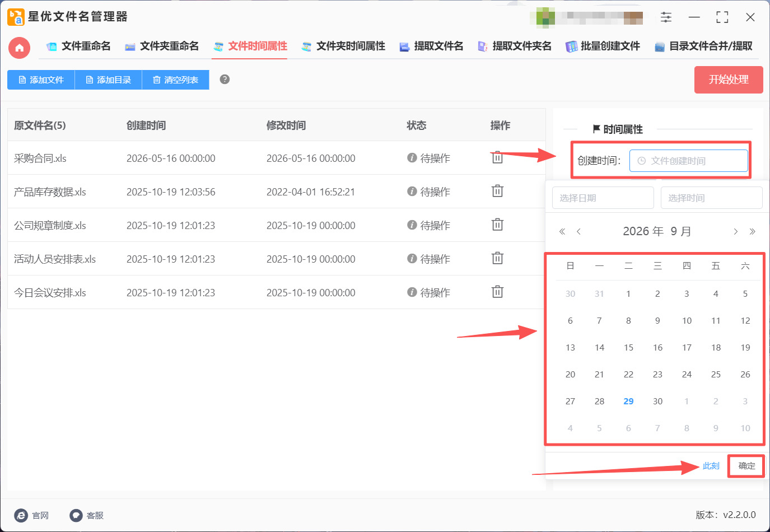Focus the 文件创建时间 input field
Image resolution: width=770 pixels, height=532 pixels.
[688, 161]
